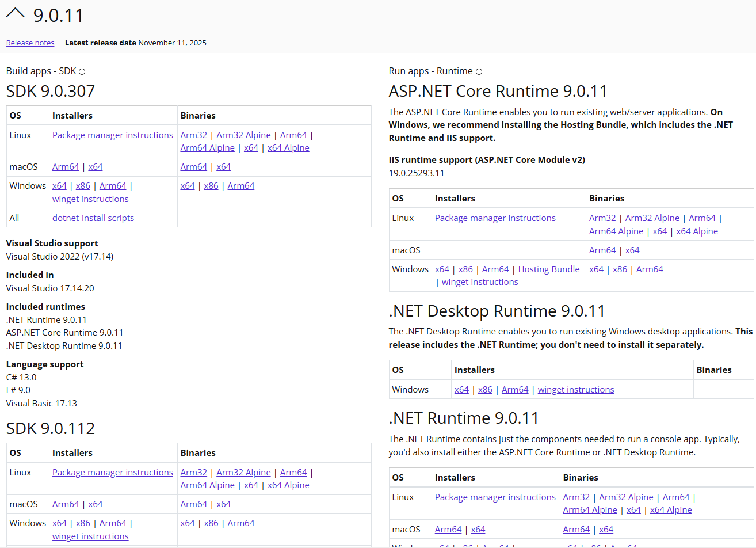
Task: Download SDK 9.0.112 Linux x64 Alpine binary
Action: (x=288, y=485)
